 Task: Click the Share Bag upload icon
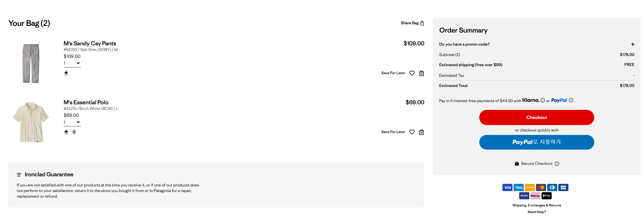point(422,23)
